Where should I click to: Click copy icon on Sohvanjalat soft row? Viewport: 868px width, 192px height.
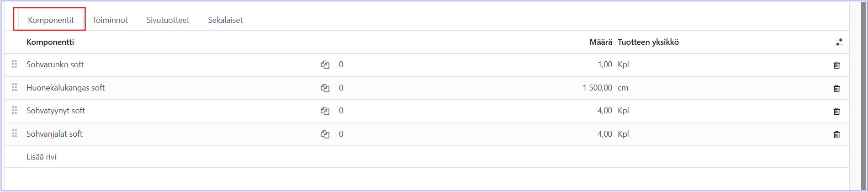point(325,134)
